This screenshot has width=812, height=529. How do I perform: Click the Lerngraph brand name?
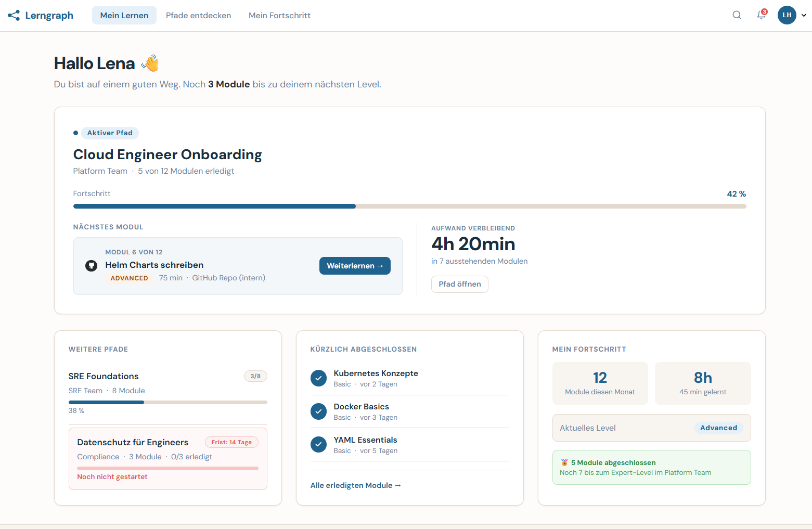pos(49,16)
